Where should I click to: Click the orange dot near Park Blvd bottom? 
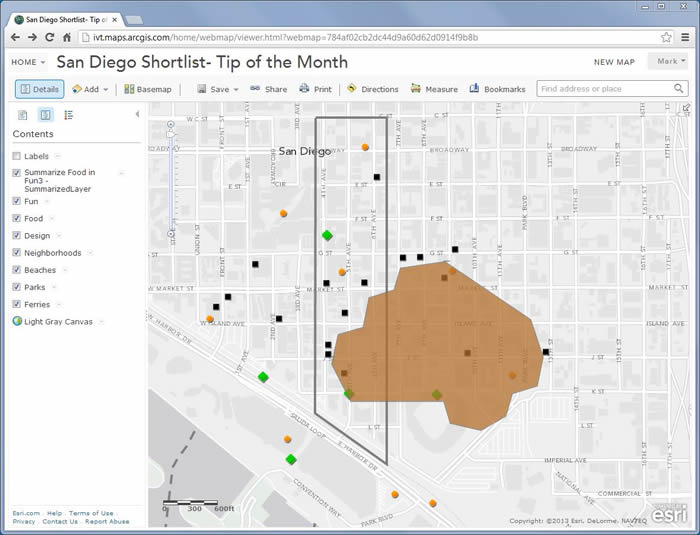point(433,503)
